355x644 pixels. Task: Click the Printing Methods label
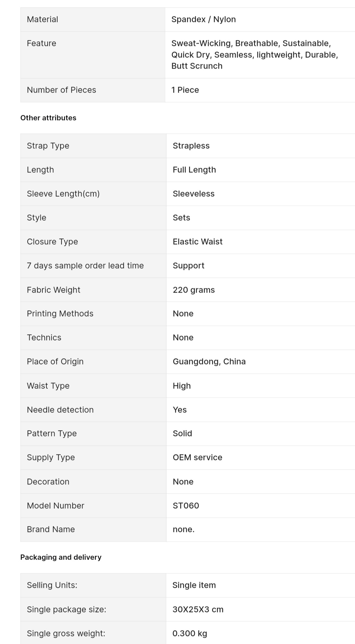point(60,314)
